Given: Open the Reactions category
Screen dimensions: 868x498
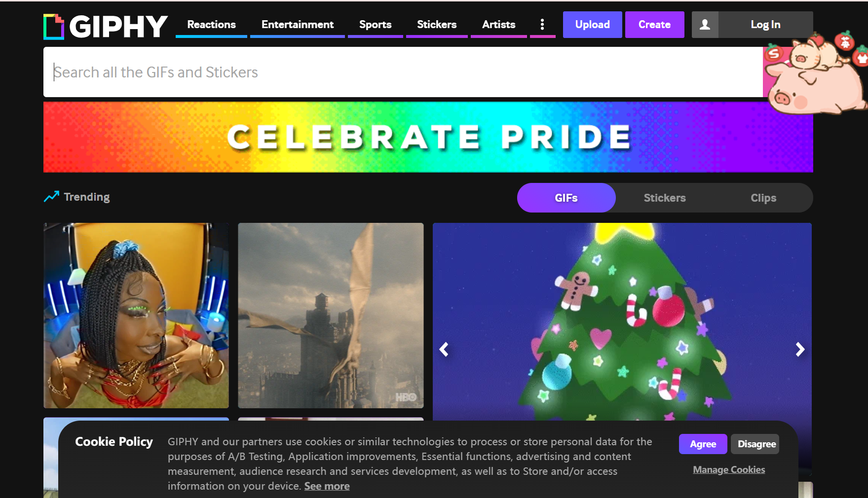Looking at the screenshot, I should 211,24.
